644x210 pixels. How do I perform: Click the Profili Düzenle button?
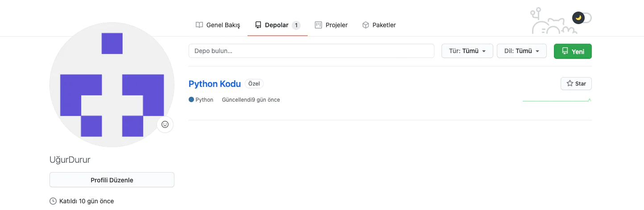(112, 180)
